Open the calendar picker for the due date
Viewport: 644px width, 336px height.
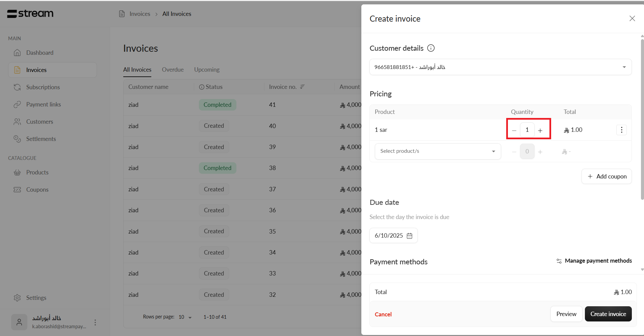tap(409, 236)
